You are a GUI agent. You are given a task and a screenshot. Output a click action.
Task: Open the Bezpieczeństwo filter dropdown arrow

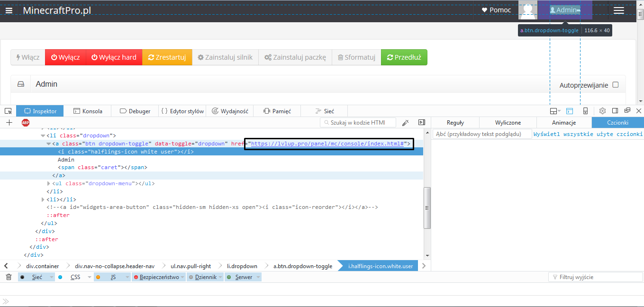(182, 277)
